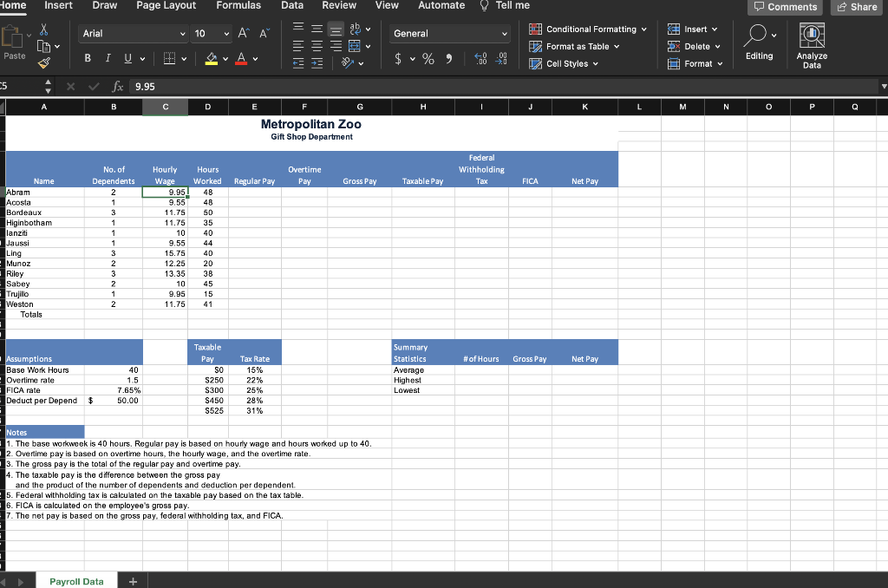Viewport: 888px width, 588px height.
Task: Open the Formulas tab
Action: coord(238,5)
